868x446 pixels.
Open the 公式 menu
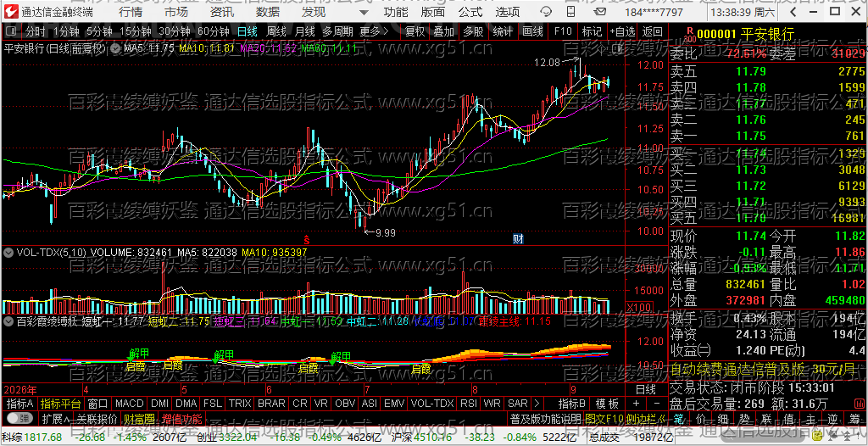(x=470, y=12)
